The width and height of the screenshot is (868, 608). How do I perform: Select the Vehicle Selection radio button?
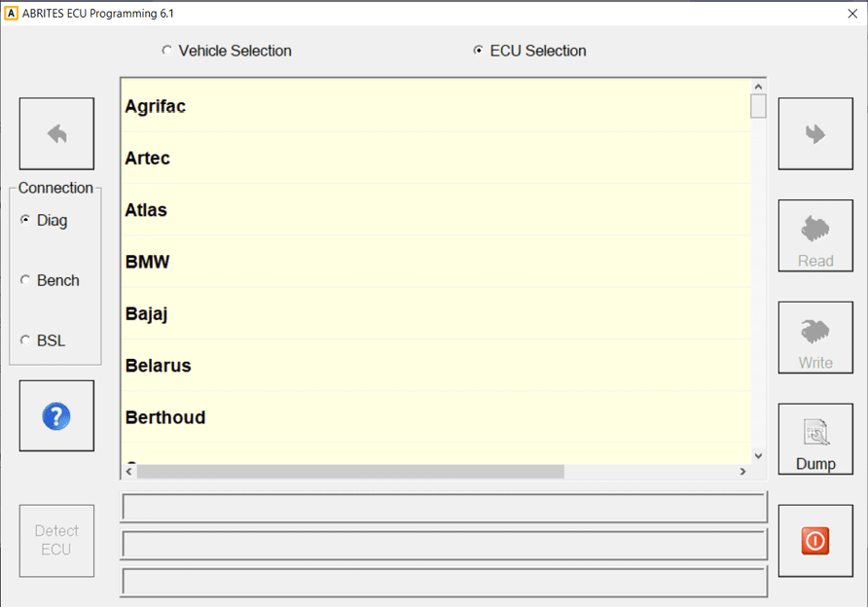coord(167,51)
